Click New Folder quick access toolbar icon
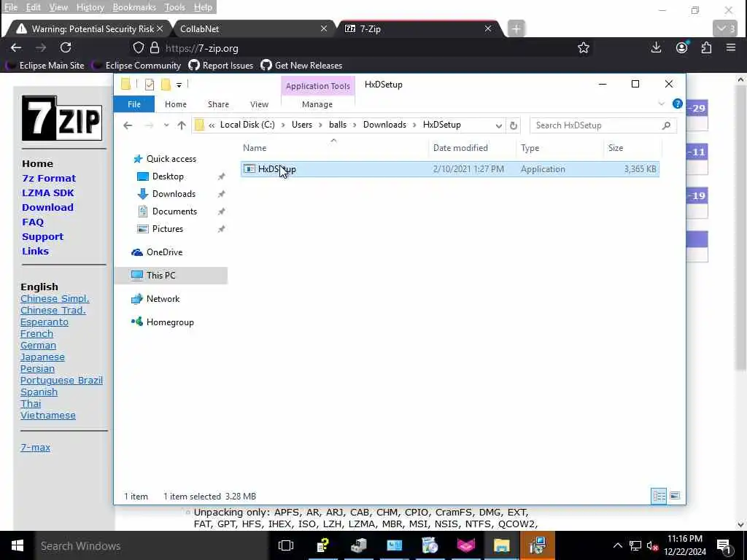Viewport: 747px width, 560px height. click(166, 85)
